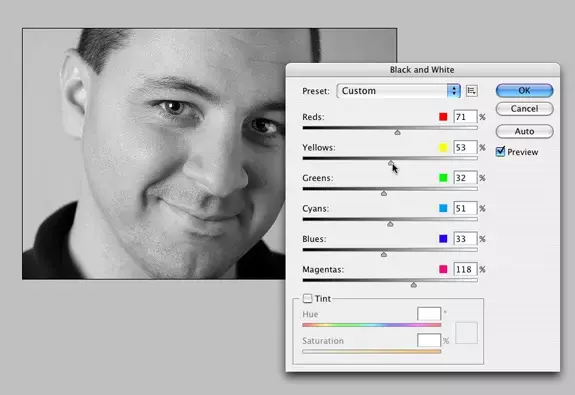Click the Cyans value field showing 51
This screenshot has height=395, width=575.
click(465, 208)
